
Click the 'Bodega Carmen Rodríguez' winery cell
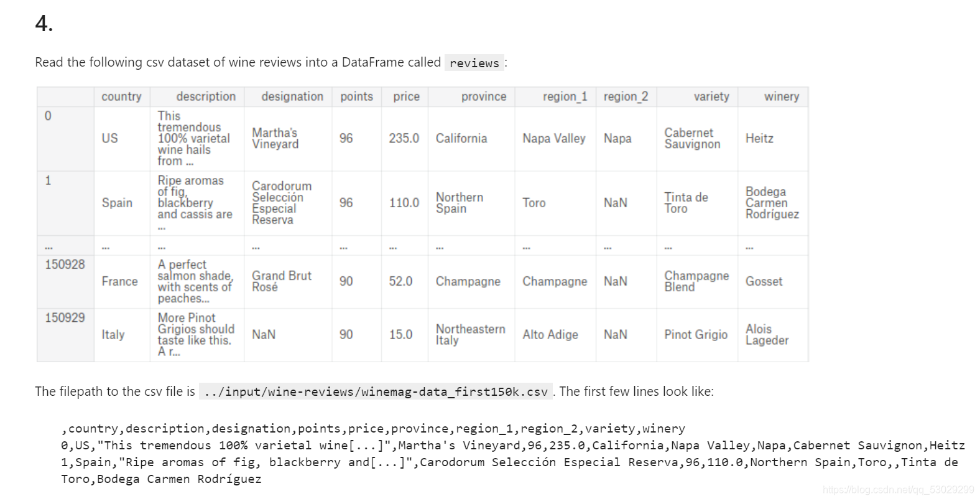coord(773,204)
